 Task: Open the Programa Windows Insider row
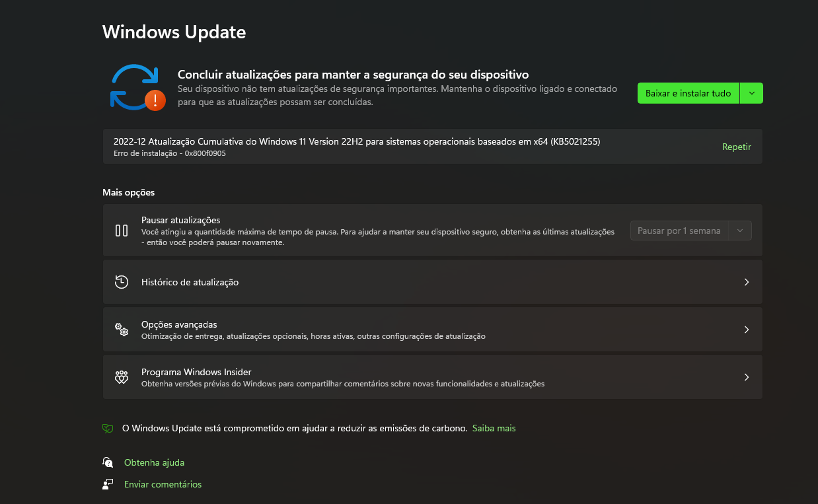tap(433, 377)
